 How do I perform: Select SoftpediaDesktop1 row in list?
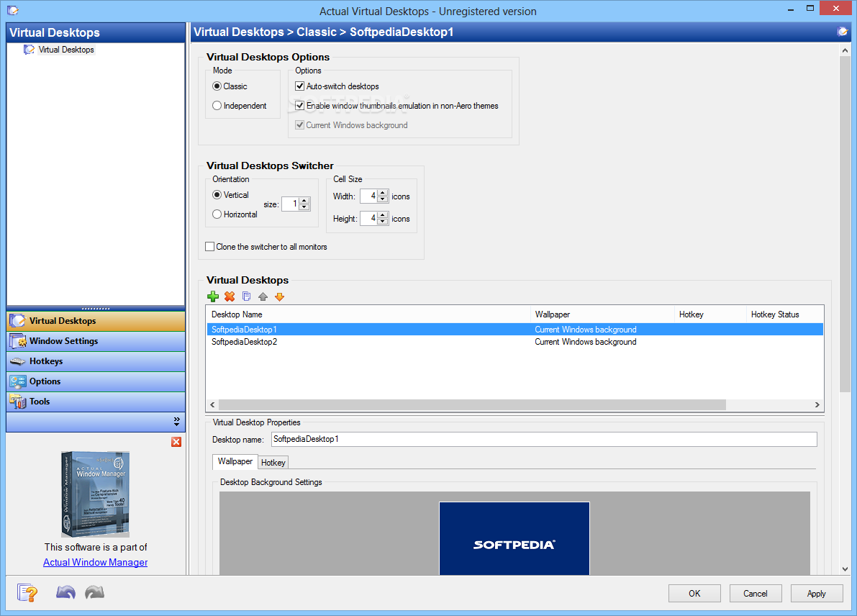coord(515,330)
